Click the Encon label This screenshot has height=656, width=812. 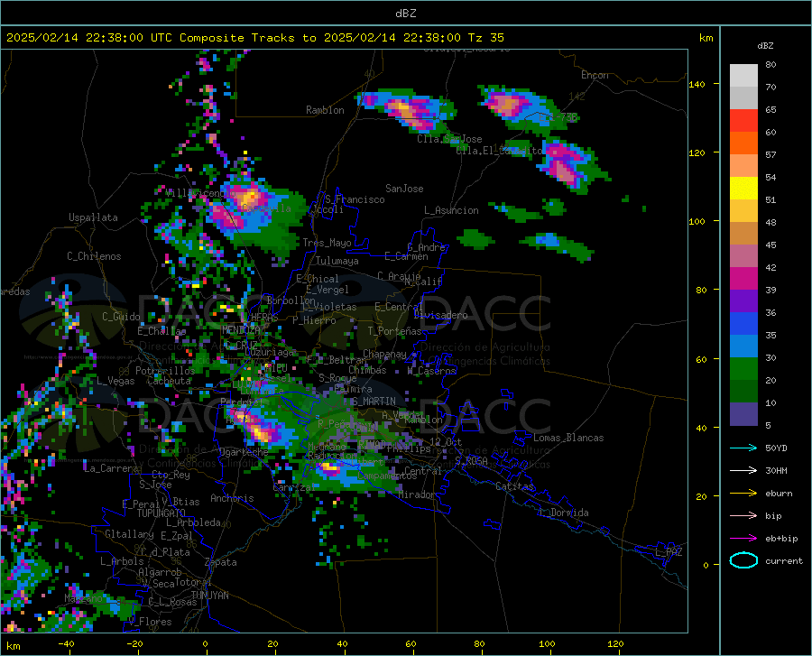(595, 75)
